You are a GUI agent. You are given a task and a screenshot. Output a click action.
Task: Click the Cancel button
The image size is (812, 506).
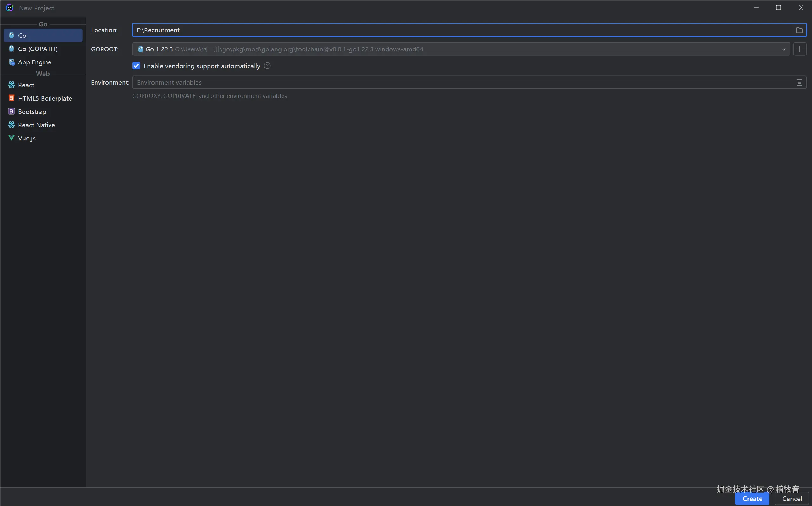[792, 499]
